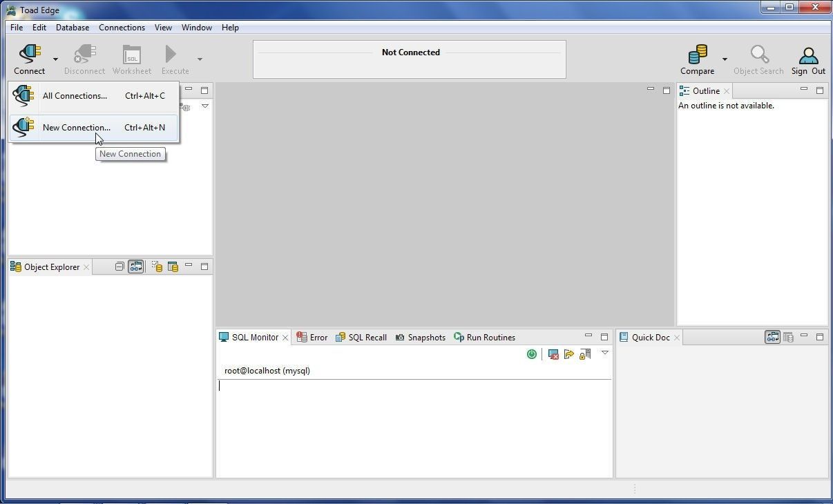833x504 pixels.
Task: Expand the Execute dropdown arrow
Action: pyautogui.click(x=200, y=59)
